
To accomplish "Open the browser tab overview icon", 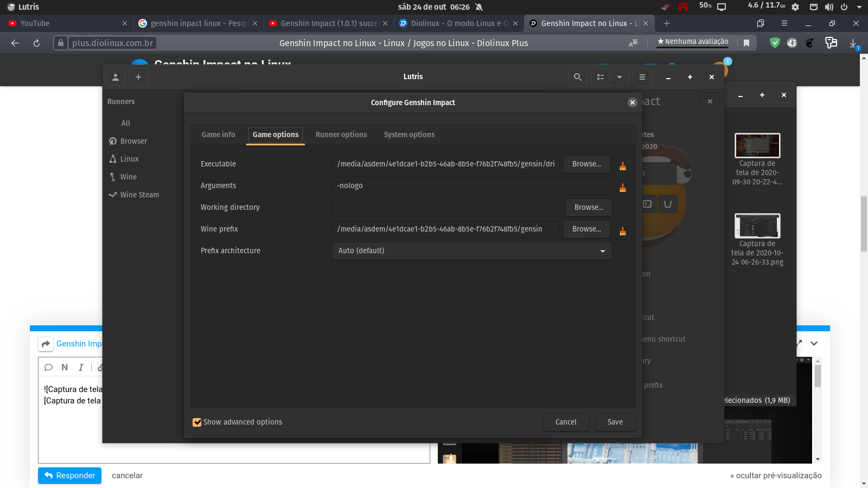I will 761,23.
